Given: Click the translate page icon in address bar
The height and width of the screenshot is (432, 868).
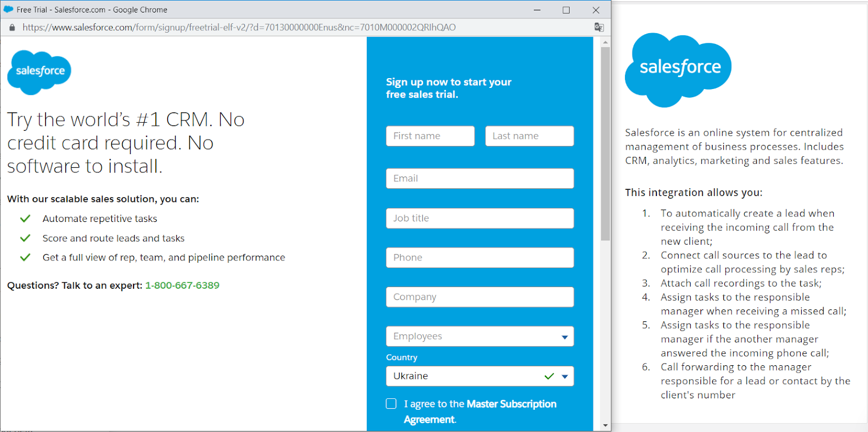Looking at the screenshot, I should 599,27.
